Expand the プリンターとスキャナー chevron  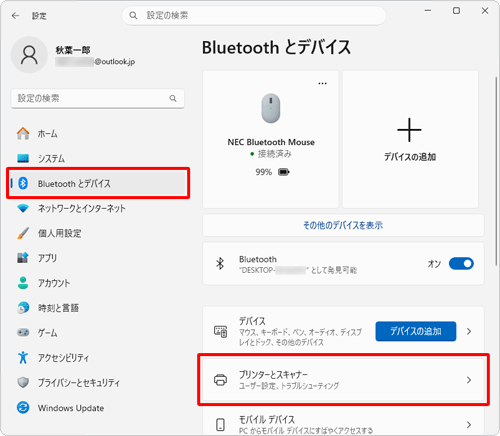click(x=469, y=380)
